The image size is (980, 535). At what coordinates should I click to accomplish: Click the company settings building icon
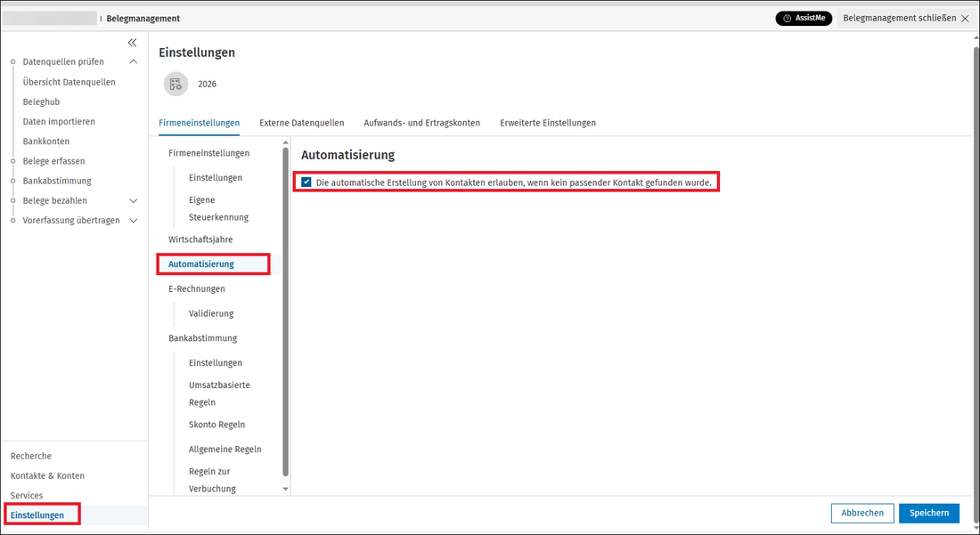tap(176, 84)
